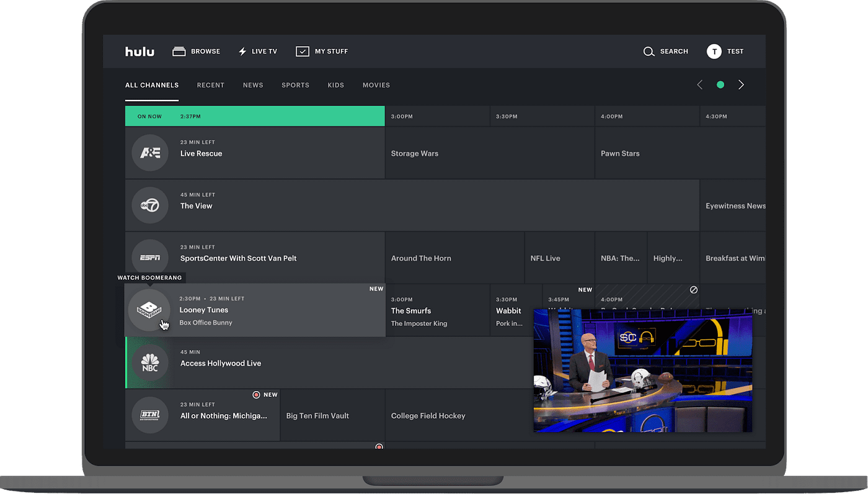The width and height of the screenshot is (868, 494).
Task: Click the Hulu logo
Action: 139,52
